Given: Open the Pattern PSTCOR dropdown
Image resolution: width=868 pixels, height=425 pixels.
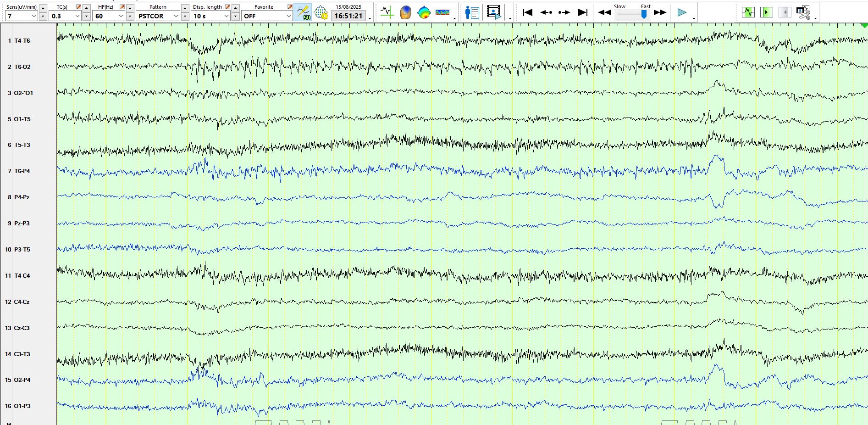Looking at the screenshot, I should [176, 16].
